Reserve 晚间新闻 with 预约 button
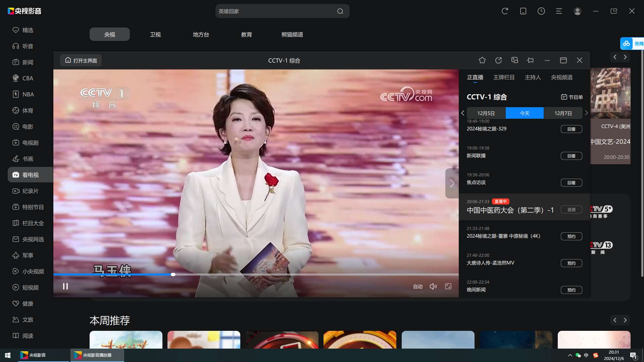The height and width of the screenshot is (362, 644). pyautogui.click(x=571, y=290)
